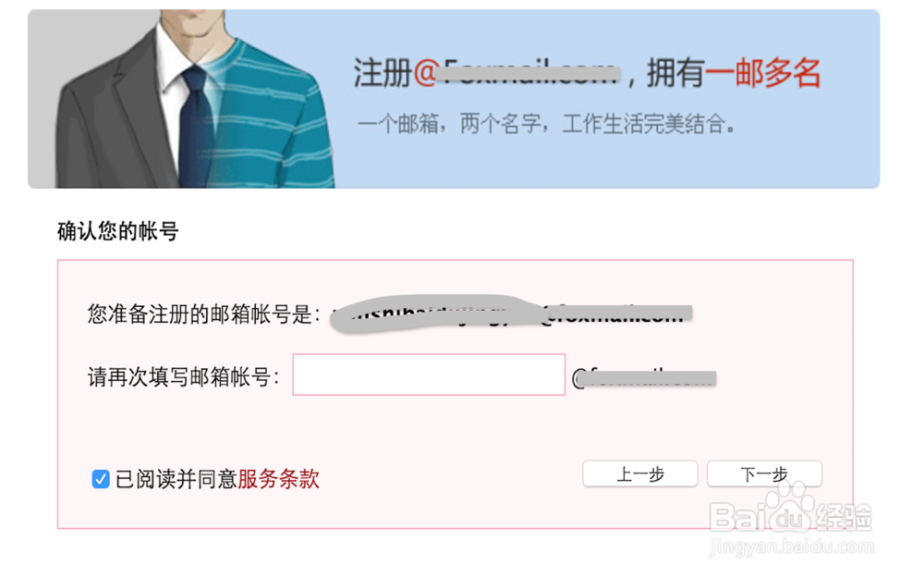
Task: Click the blue necktie in the illustration
Action: tap(196, 127)
